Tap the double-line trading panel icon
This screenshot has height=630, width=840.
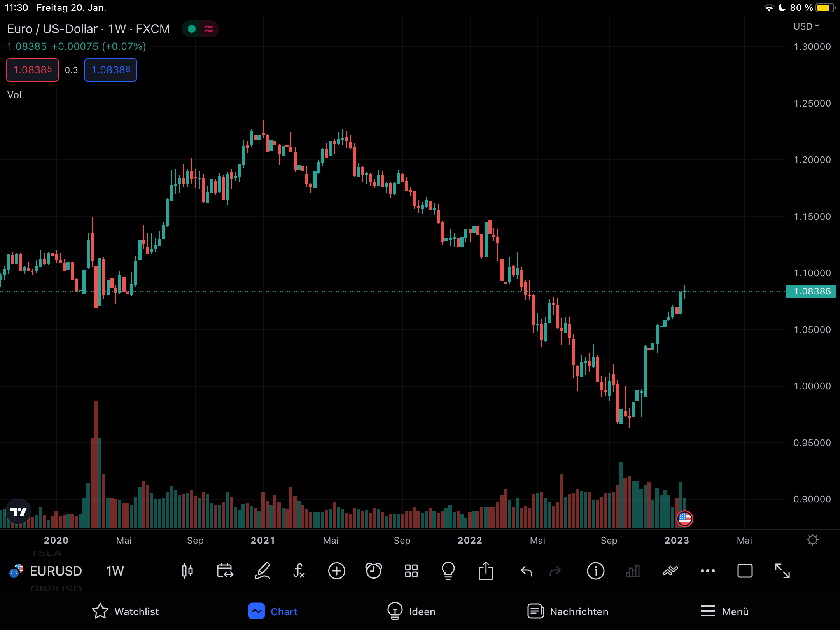pos(670,571)
